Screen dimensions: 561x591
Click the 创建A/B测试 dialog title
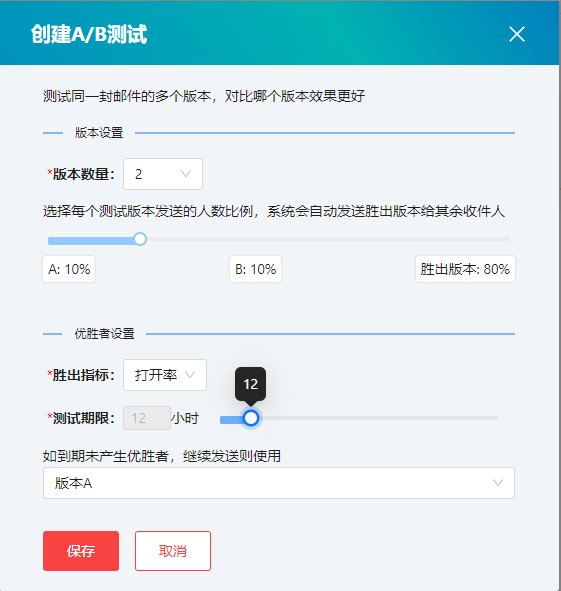point(89,34)
